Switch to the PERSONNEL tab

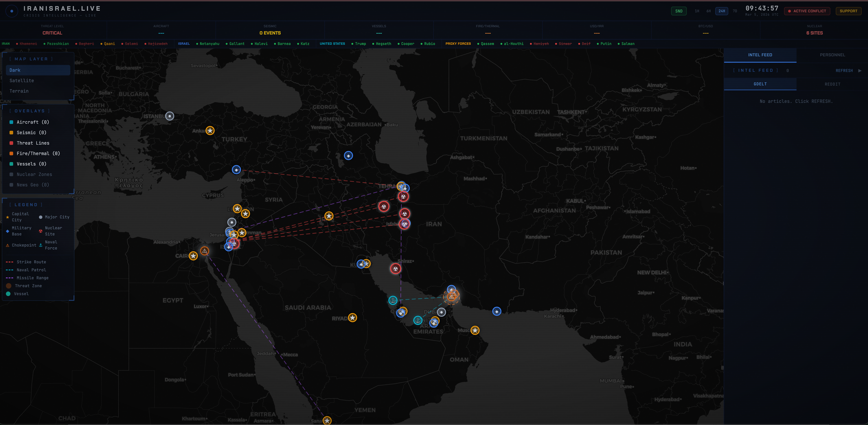832,55
